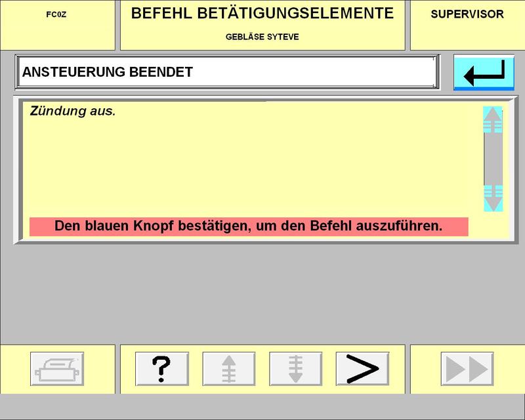Viewport: 525px width, 420px height.
Task: Click the GEBLÄSE SYTEVE subtitle
Action: click(x=262, y=37)
